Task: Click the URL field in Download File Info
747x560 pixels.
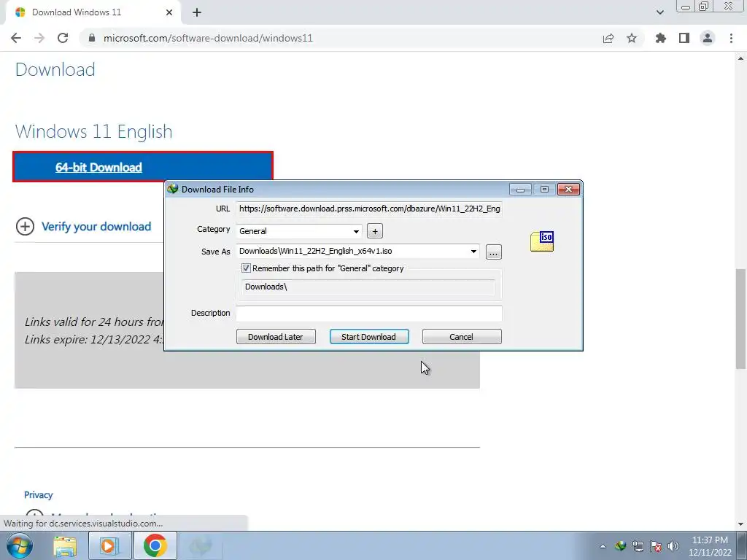Action: pyautogui.click(x=369, y=209)
